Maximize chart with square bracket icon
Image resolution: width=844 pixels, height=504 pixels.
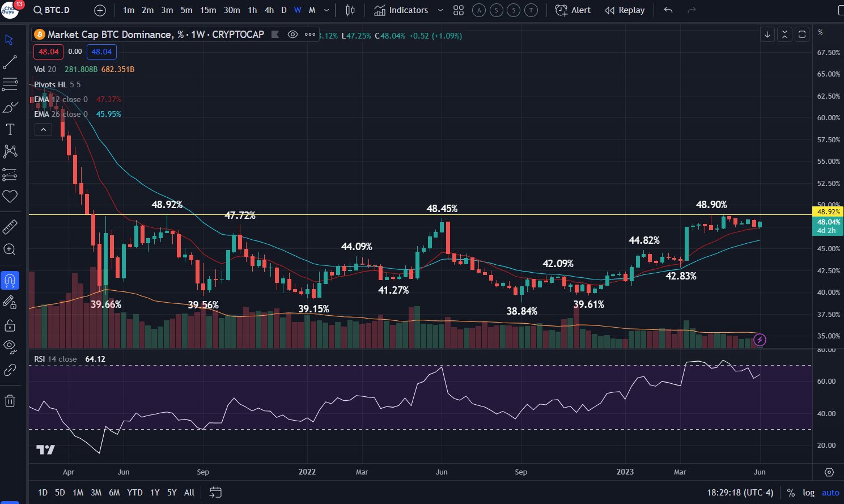(x=802, y=35)
